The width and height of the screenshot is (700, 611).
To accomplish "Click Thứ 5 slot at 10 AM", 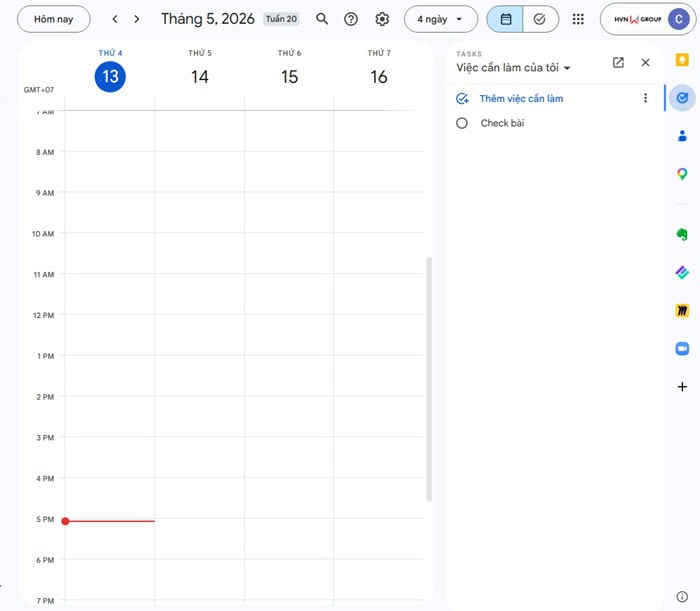I will [200, 254].
